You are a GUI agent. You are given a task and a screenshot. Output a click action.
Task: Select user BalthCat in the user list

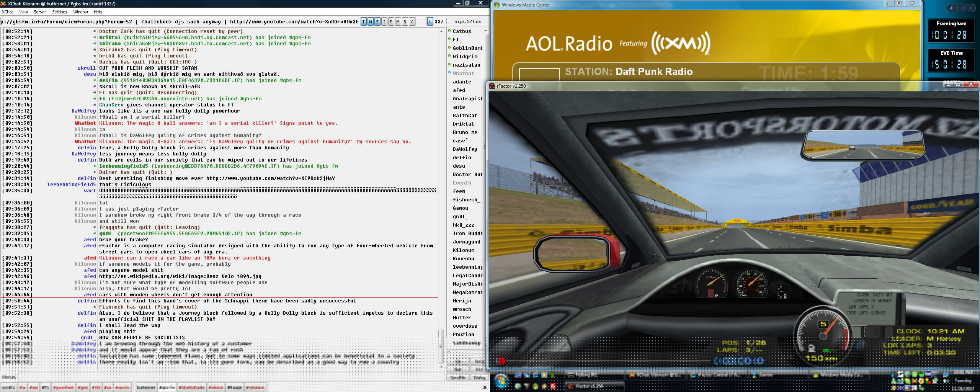point(465,115)
